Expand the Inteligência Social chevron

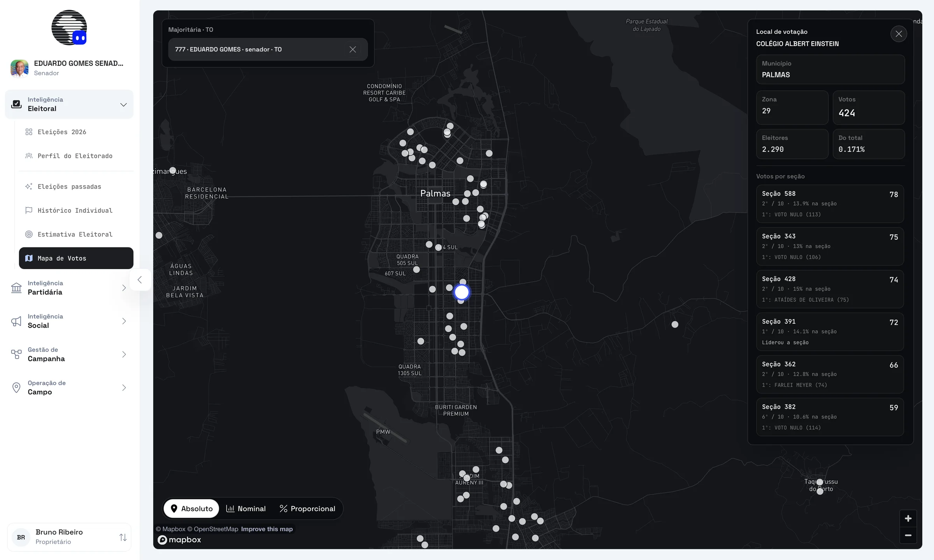pyautogui.click(x=124, y=321)
